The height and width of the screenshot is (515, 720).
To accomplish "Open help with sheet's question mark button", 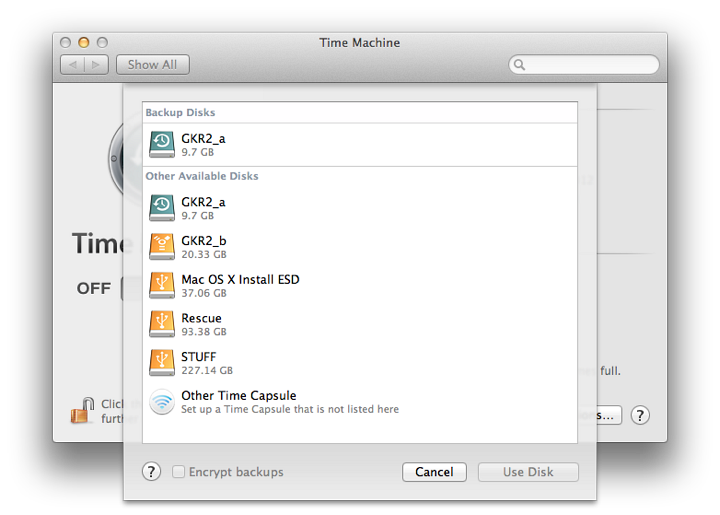I will point(151,471).
